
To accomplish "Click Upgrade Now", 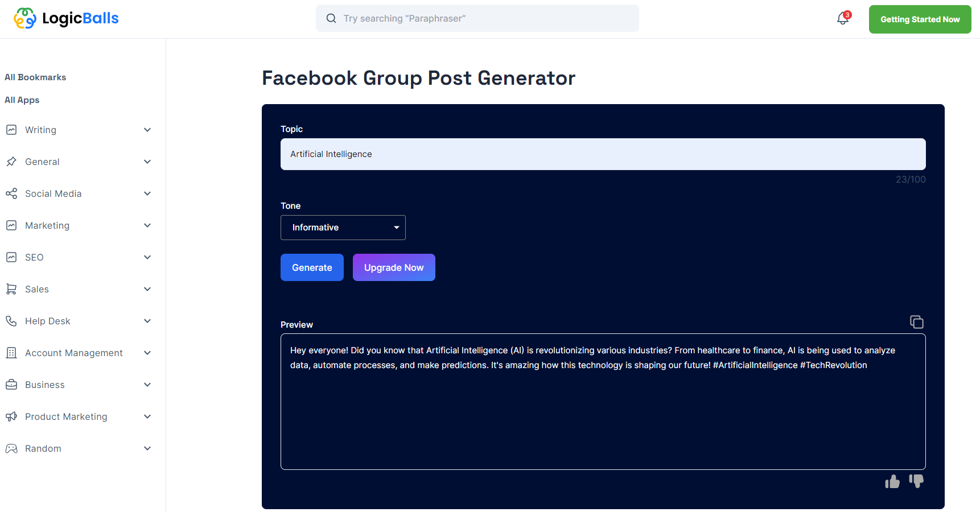I will [x=394, y=267].
